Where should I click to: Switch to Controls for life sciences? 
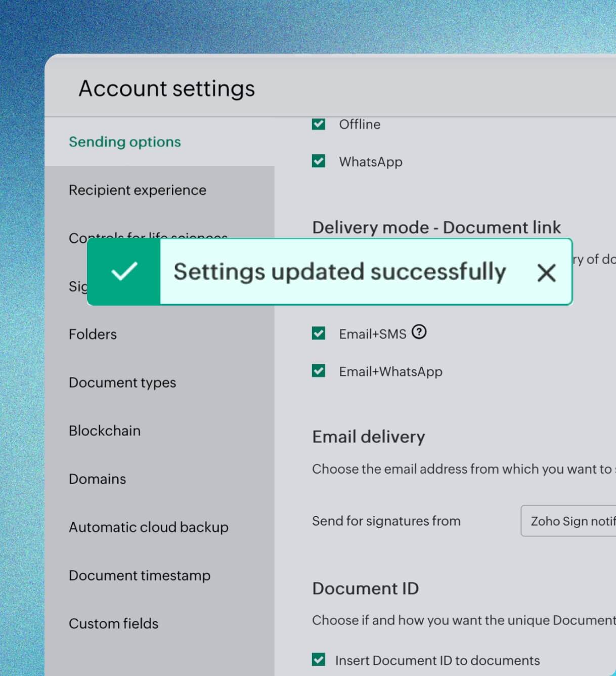148,238
